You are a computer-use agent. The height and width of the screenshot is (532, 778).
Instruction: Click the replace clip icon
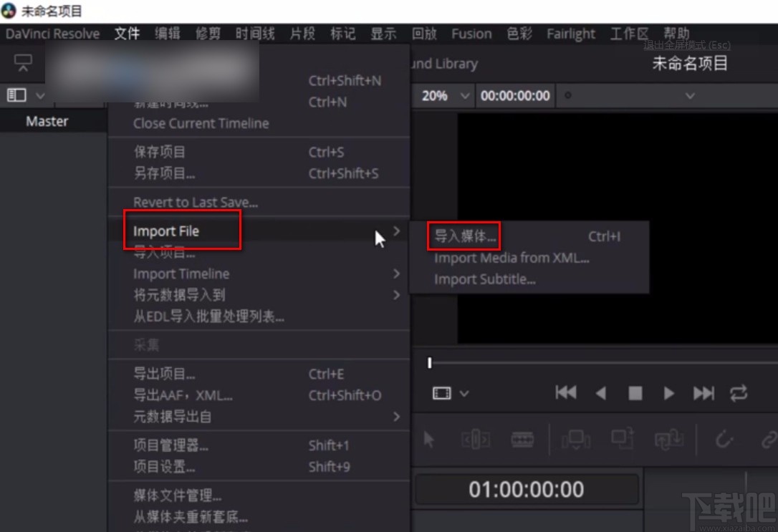coord(668,440)
